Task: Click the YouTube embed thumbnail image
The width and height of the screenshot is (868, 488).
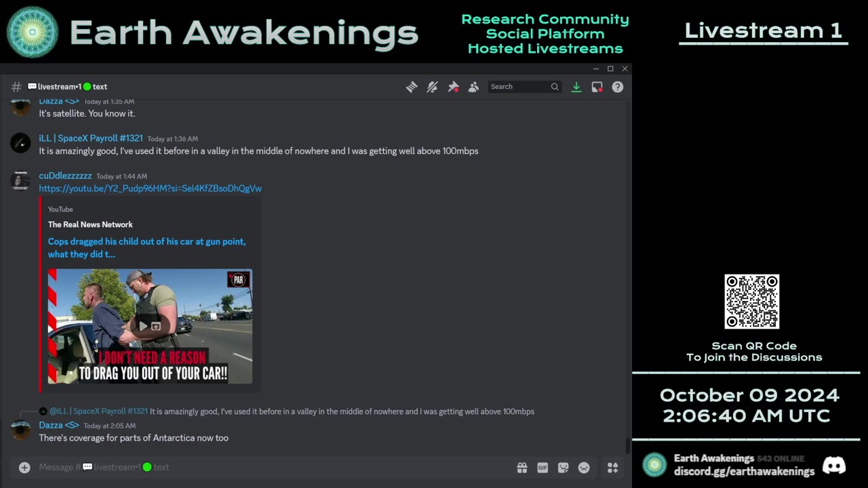Action: [x=150, y=326]
